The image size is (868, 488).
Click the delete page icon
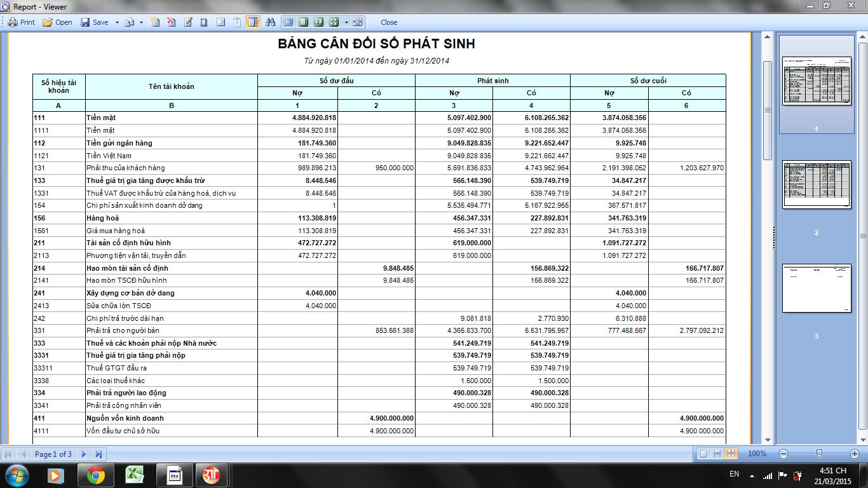[172, 22]
